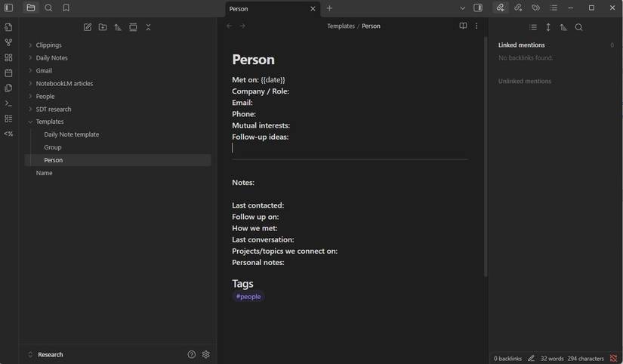The image size is (623, 364).
Task: Expand the SDT research folder
Action: (30, 109)
